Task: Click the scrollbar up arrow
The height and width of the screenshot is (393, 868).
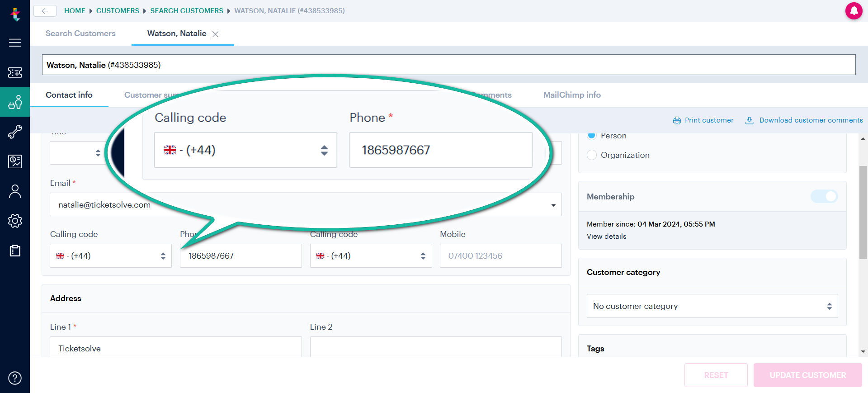Action: pyautogui.click(x=863, y=139)
